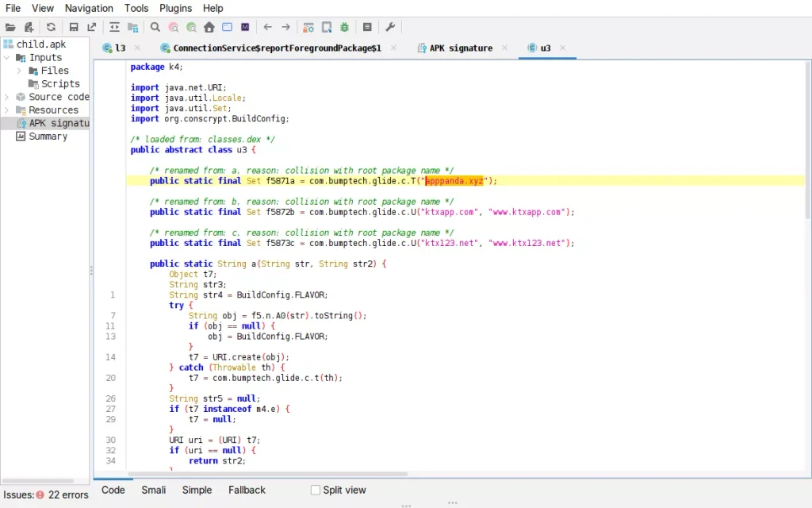This screenshot has width=812, height=508.
Task: Open the Help menu
Action: [x=213, y=8]
